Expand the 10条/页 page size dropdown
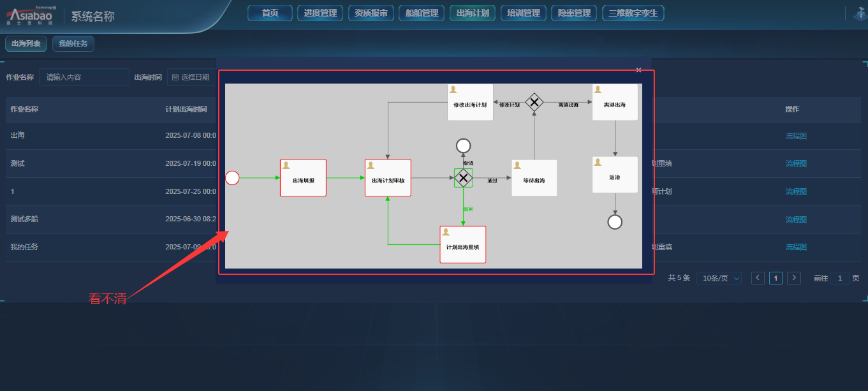 click(719, 278)
